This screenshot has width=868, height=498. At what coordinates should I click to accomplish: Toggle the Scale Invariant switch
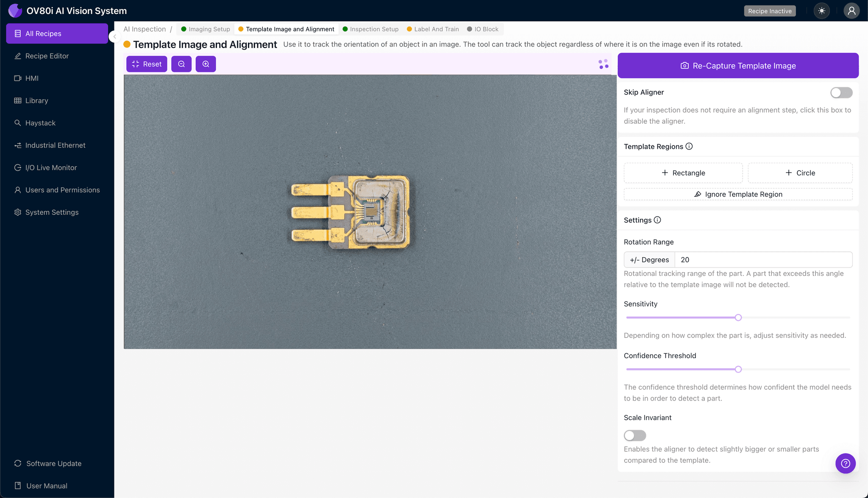coord(635,435)
